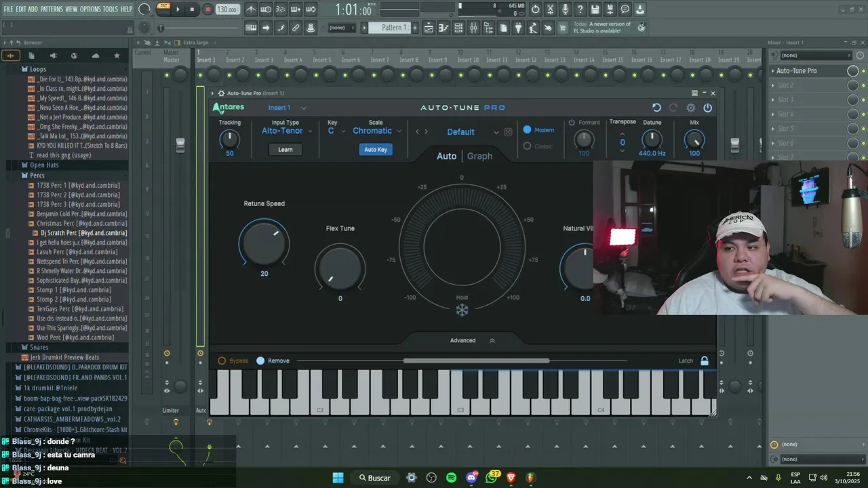This screenshot has width=868, height=488.
Task: Open the playlist view icon
Action: (x=429, y=28)
